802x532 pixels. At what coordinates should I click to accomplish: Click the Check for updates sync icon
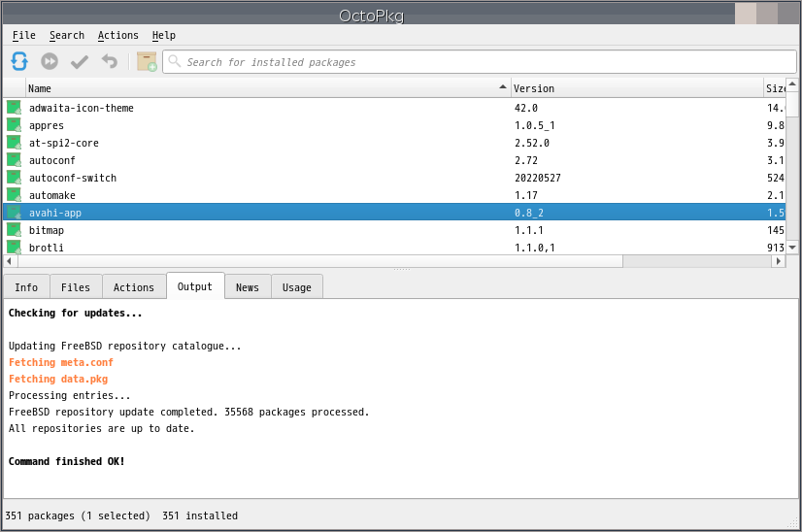click(19, 61)
